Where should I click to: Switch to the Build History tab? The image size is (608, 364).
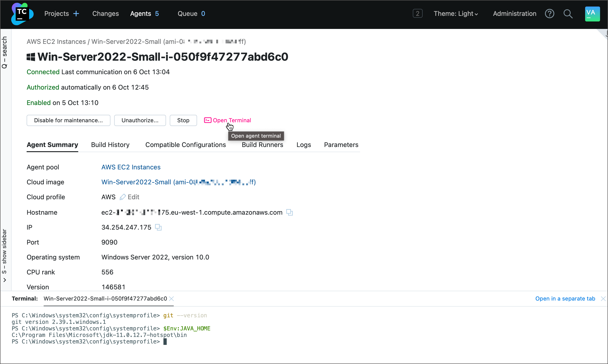[x=110, y=145]
